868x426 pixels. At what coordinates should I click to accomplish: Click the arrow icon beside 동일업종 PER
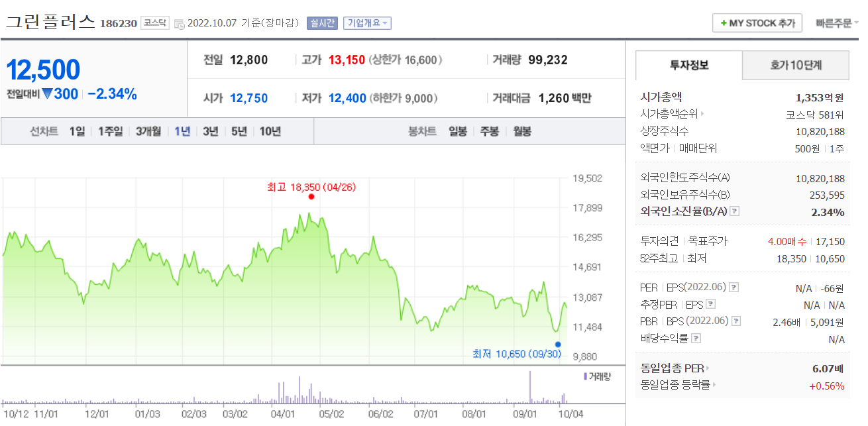pyautogui.click(x=707, y=368)
